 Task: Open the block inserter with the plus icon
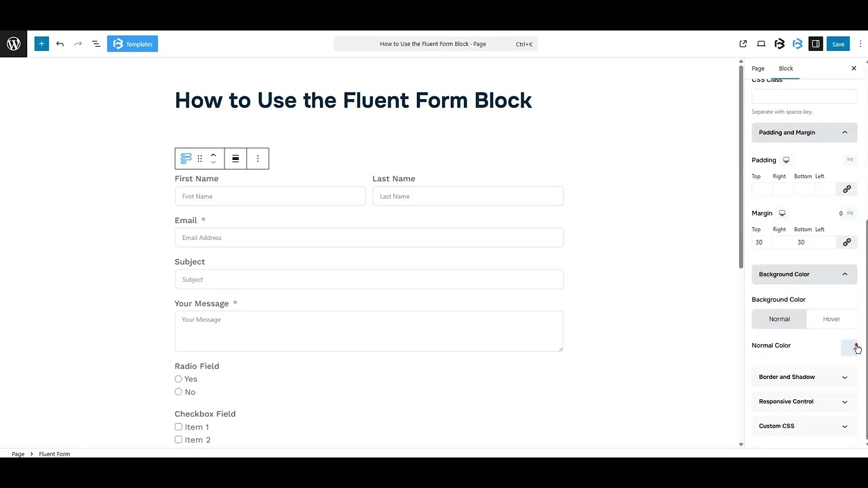[x=41, y=43]
